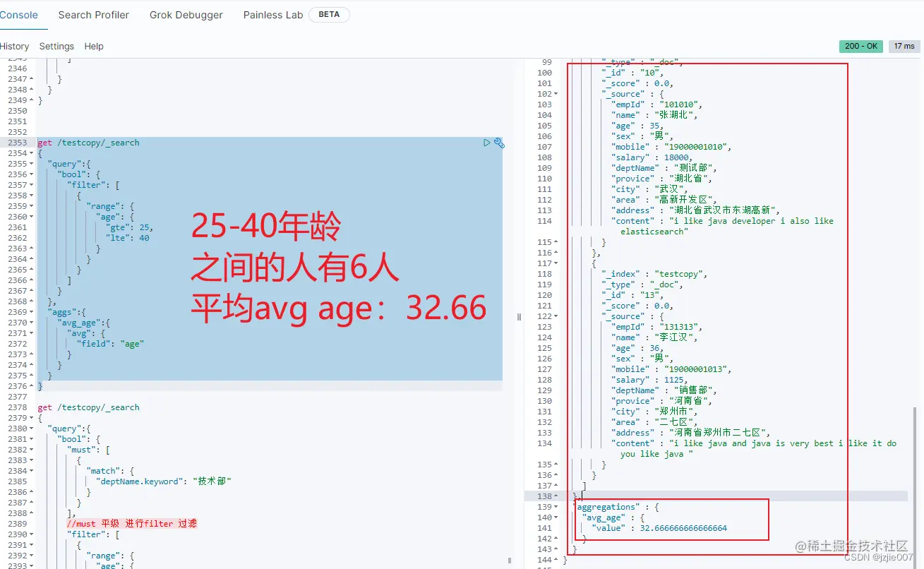The width and height of the screenshot is (924, 569).
Task: Open the request options wrench icon
Action: [x=499, y=143]
